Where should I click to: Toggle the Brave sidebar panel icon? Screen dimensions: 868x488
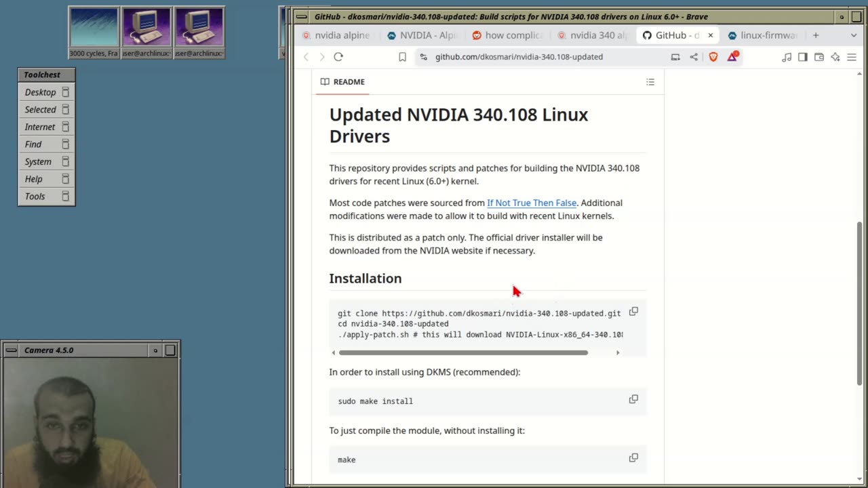pos(803,57)
